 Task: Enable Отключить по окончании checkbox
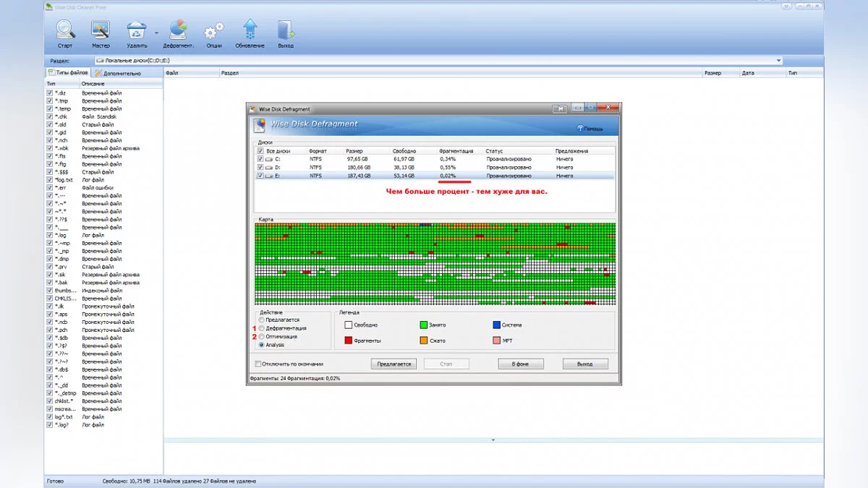(x=258, y=364)
